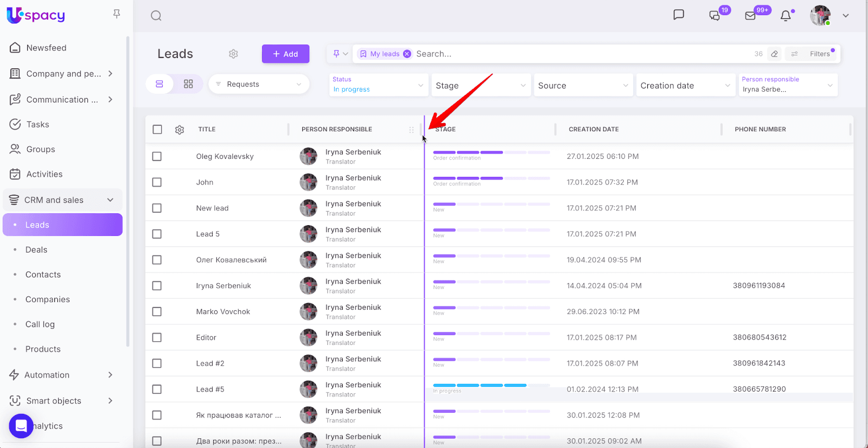The height and width of the screenshot is (448, 868).
Task: Open the floating chat support bubble
Action: [21, 426]
